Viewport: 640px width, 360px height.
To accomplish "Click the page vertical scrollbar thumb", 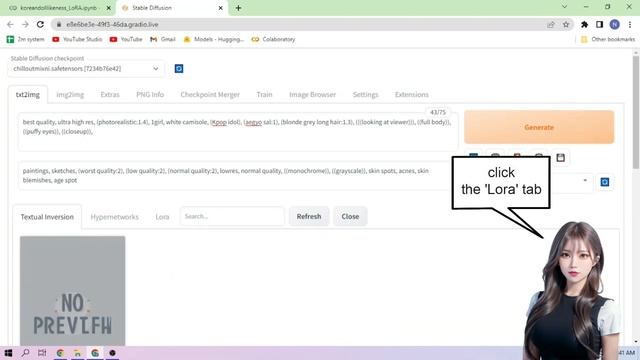I will click(636, 112).
